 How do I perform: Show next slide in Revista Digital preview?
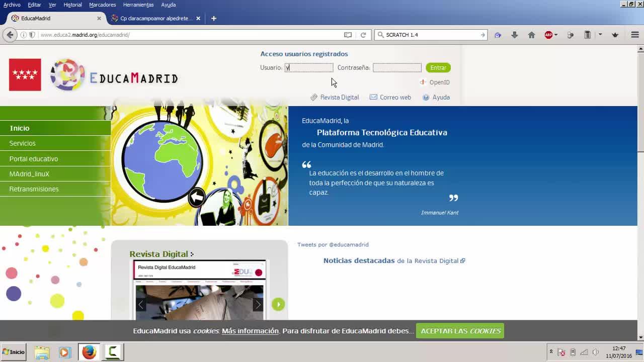(x=258, y=304)
